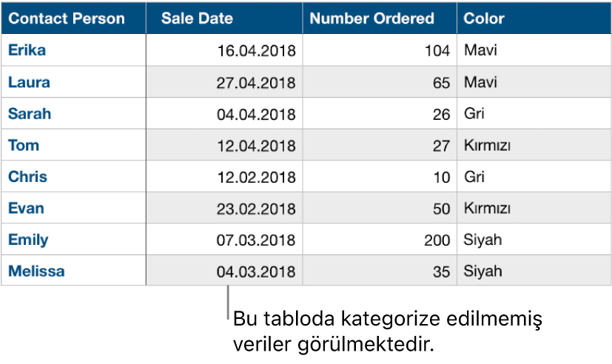Click the table caption callout text
This screenshot has width=612, height=364.
[388, 332]
